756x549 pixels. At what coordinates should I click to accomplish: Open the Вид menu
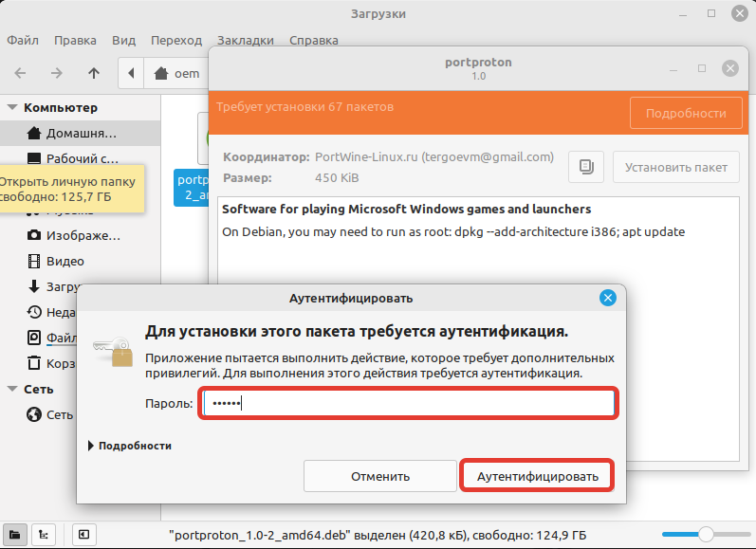pyautogui.click(x=124, y=40)
